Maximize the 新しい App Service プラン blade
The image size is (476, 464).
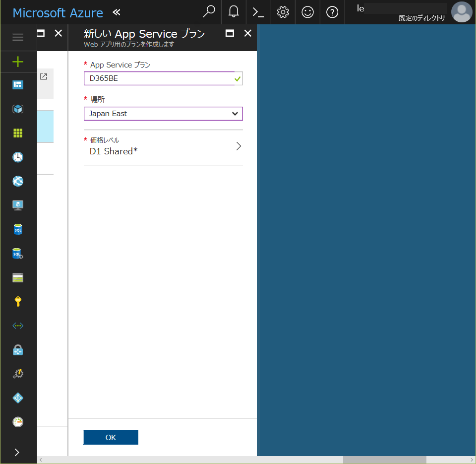coord(230,33)
